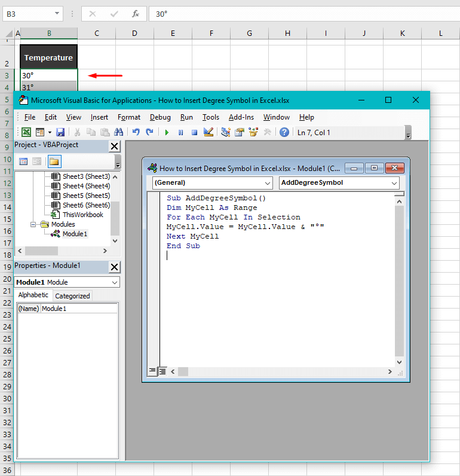Toggle Procedure View button in code window
This screenshot has height=476, width=460.
point(152,371)
